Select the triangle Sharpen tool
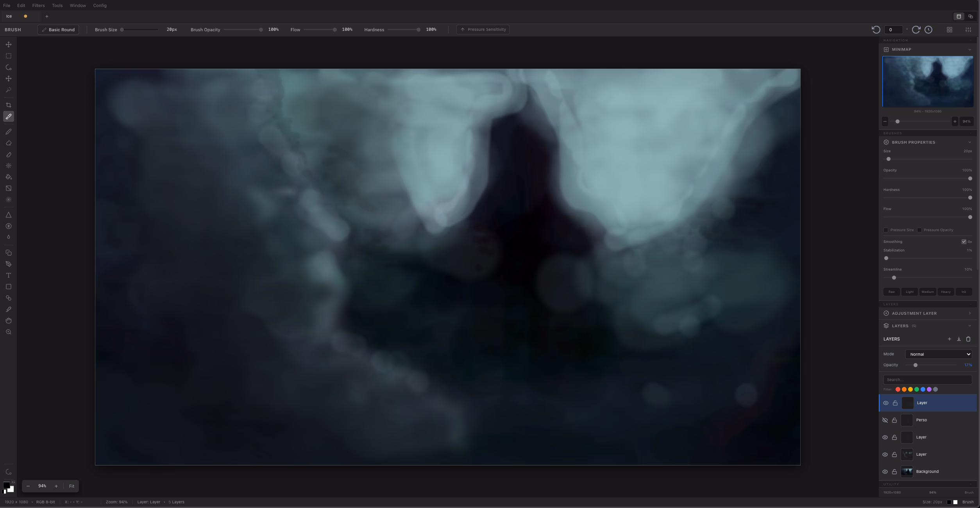 (9, 215)
